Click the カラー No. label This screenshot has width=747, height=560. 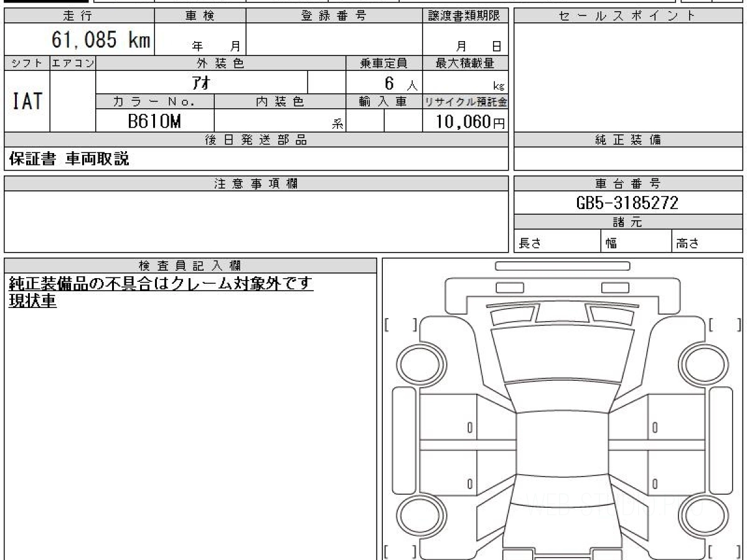[155, 101]
